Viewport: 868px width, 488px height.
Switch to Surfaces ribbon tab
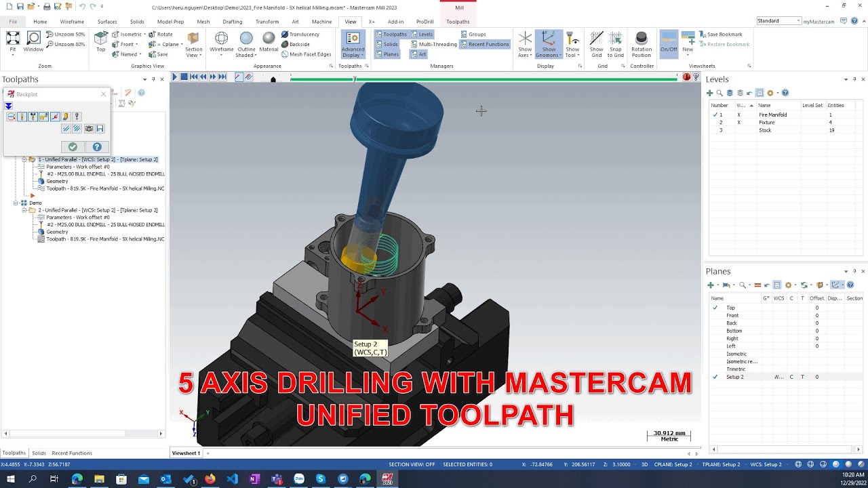click(107, 22)
